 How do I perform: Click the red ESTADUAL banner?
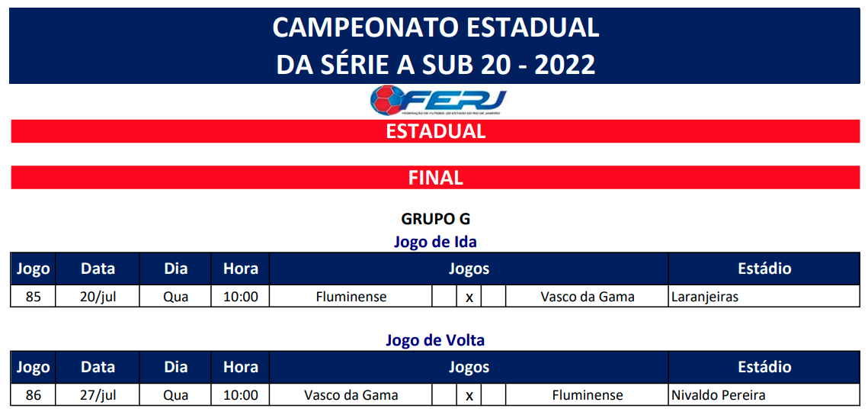click(x=435, y=131)
